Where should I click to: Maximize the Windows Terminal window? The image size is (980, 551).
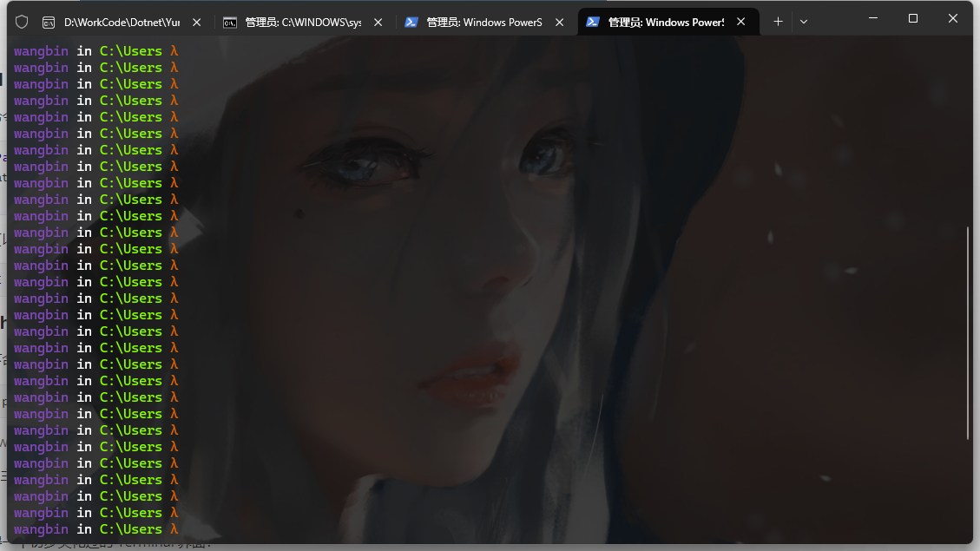[x=913, y=18]
